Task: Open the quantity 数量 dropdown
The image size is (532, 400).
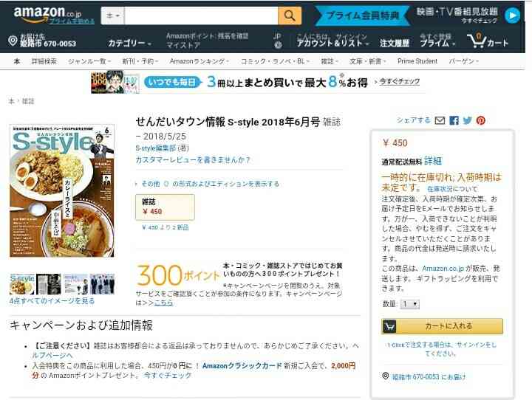Action: coord(410,304)
